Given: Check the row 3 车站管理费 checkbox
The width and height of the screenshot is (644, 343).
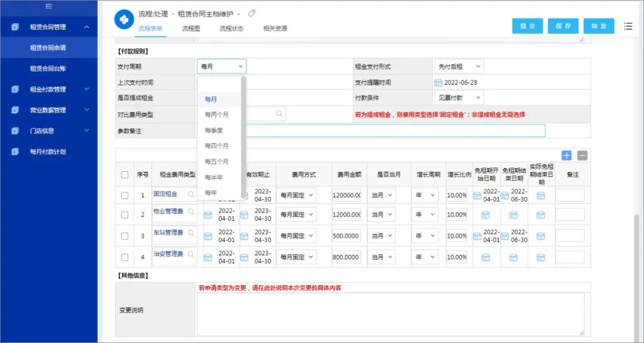Looking at the screenshot, I should point(125,236).
